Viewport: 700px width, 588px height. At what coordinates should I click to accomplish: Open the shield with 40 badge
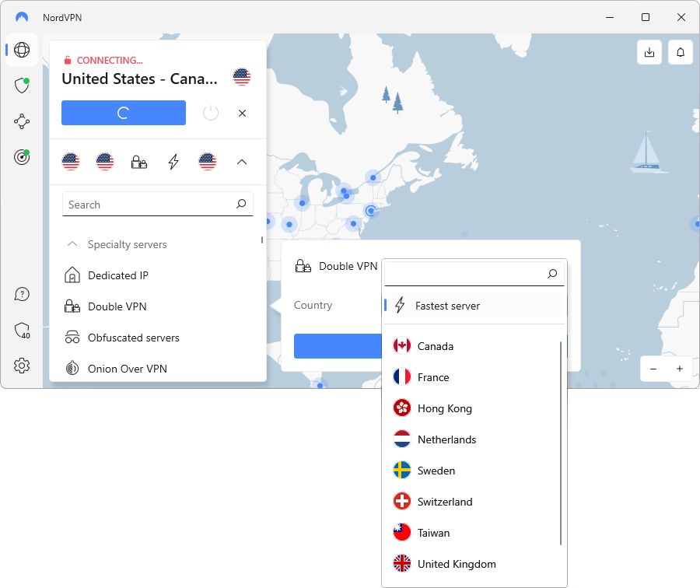(22, 331)
